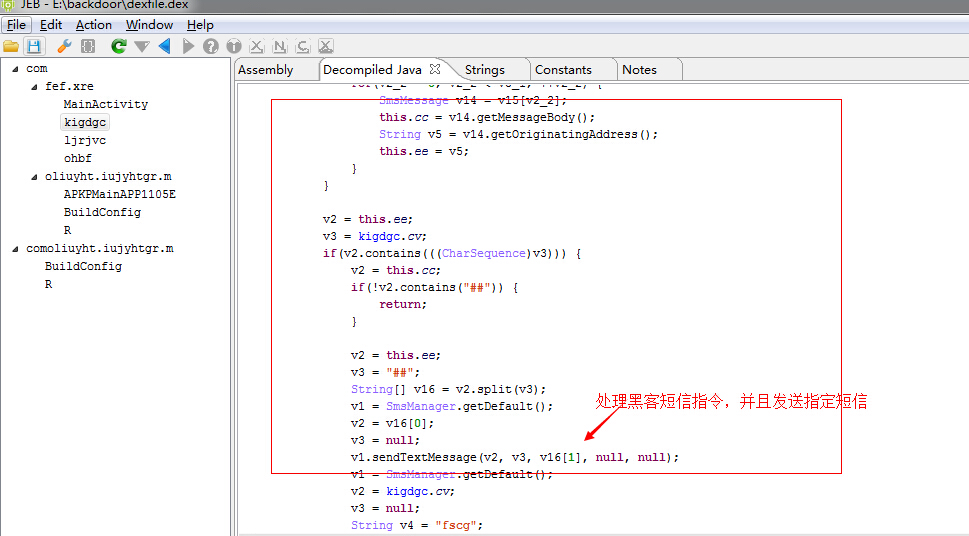Viewport: 969px width, 536px height.
Task: Select the ljrjvc class
Action: point(85,140)
